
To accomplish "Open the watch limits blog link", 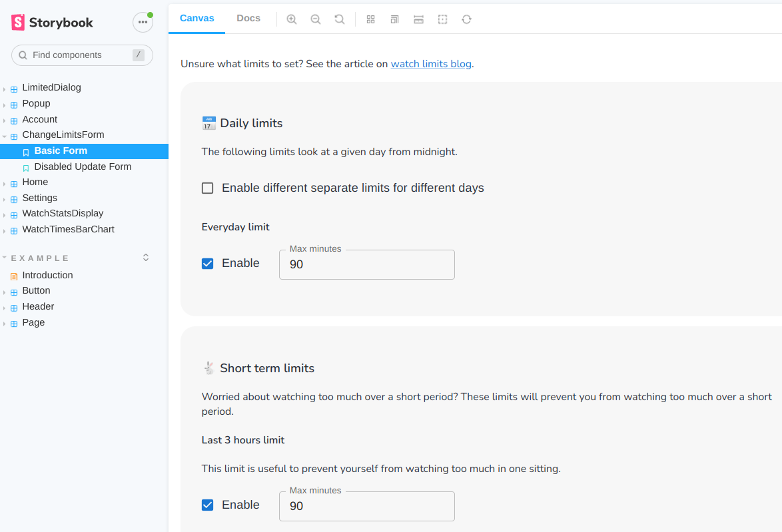I will pos(431,65).
